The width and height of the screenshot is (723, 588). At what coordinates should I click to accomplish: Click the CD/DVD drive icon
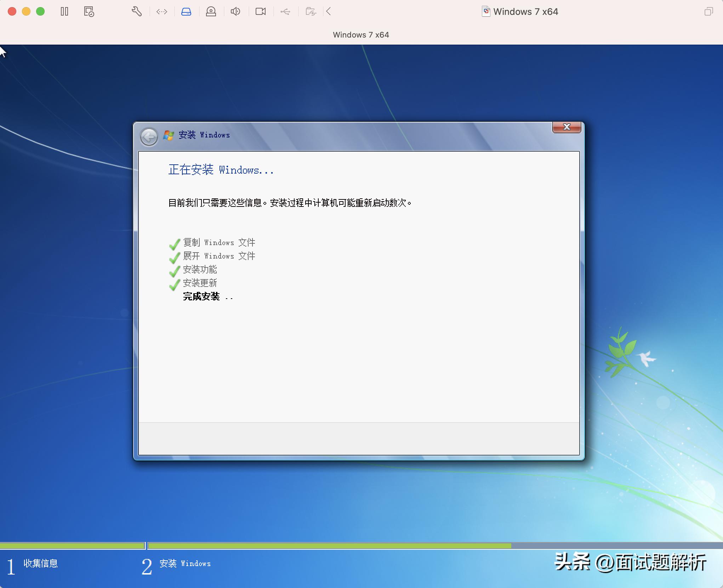click(x=211, y=12)
